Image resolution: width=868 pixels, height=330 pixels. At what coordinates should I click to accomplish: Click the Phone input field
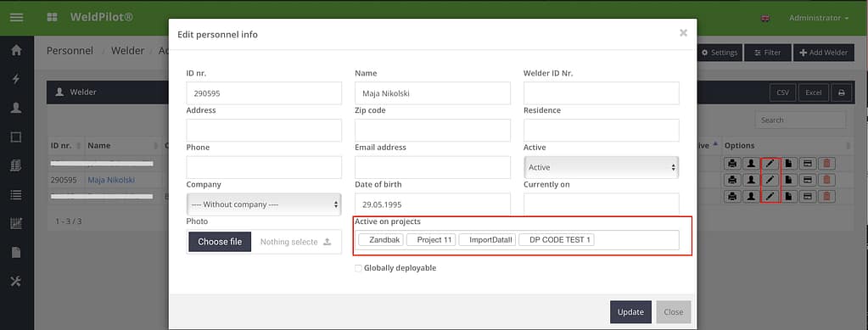pos(264,167)
